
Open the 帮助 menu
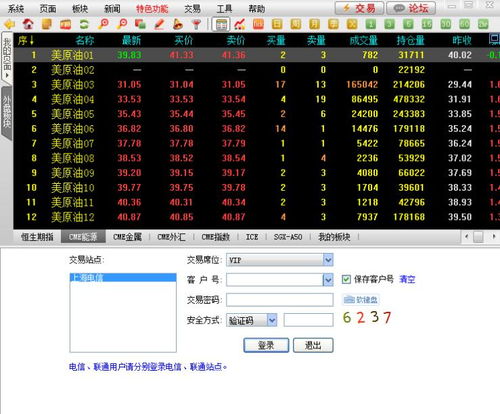[257, 9]
